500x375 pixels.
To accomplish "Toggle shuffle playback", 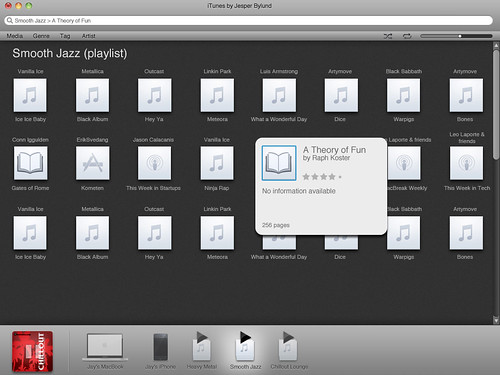I will 388,36.
